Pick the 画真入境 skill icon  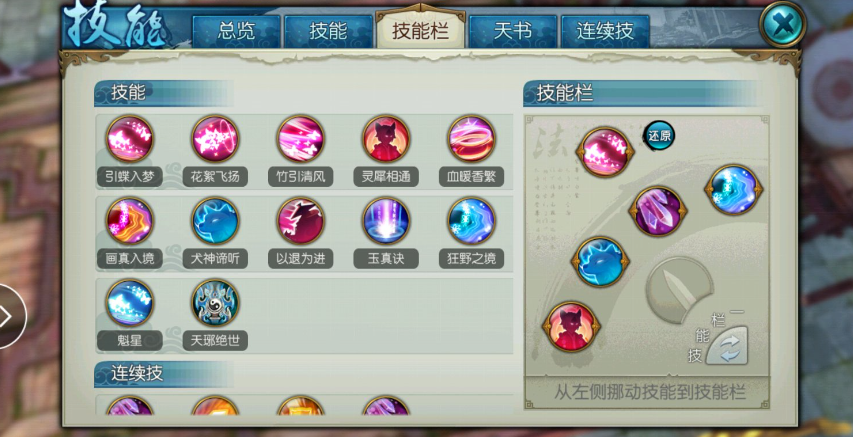pyautogui.click(x=129, y=221)
